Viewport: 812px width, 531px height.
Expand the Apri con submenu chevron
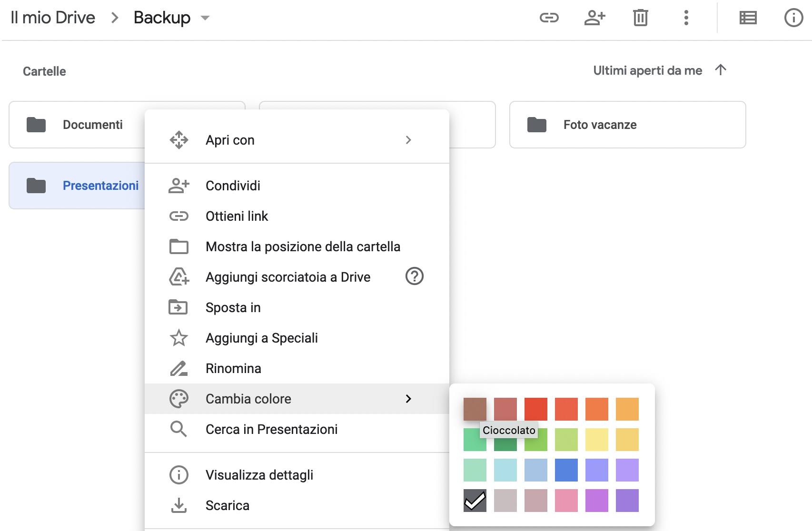tap(408, 140)
